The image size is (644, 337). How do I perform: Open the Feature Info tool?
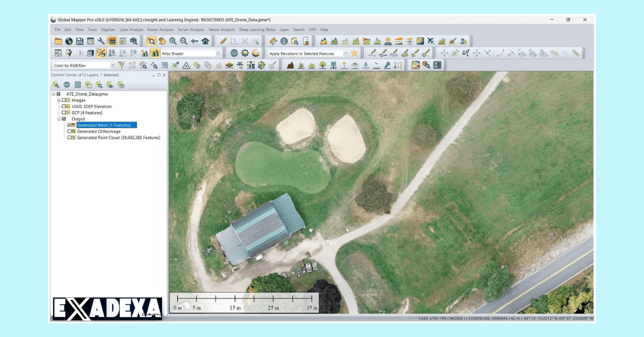[283, 40]
